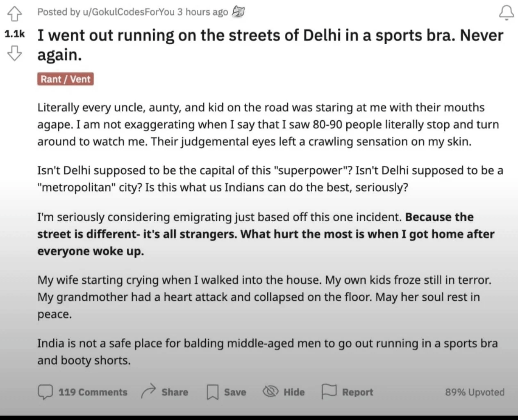Screen dimensions: 518x420
Task: Select the Hide text label
Action: coord(294,392)
